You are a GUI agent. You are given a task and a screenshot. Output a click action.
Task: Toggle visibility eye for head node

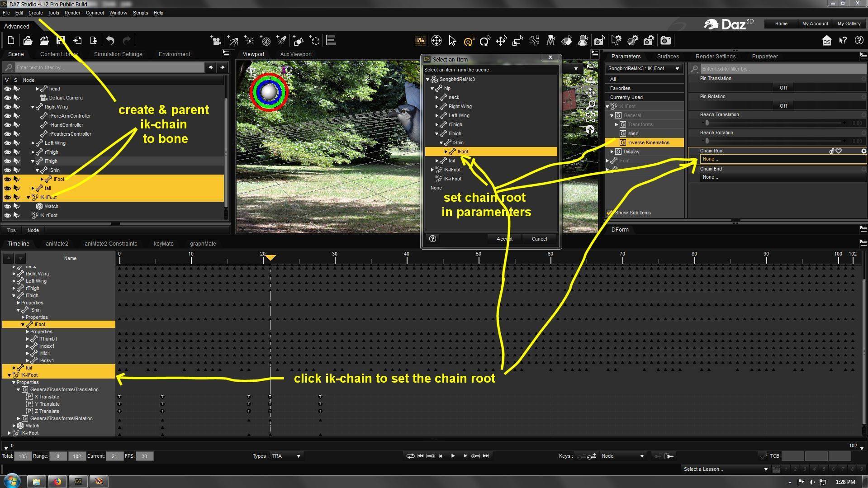coord(7,89)
